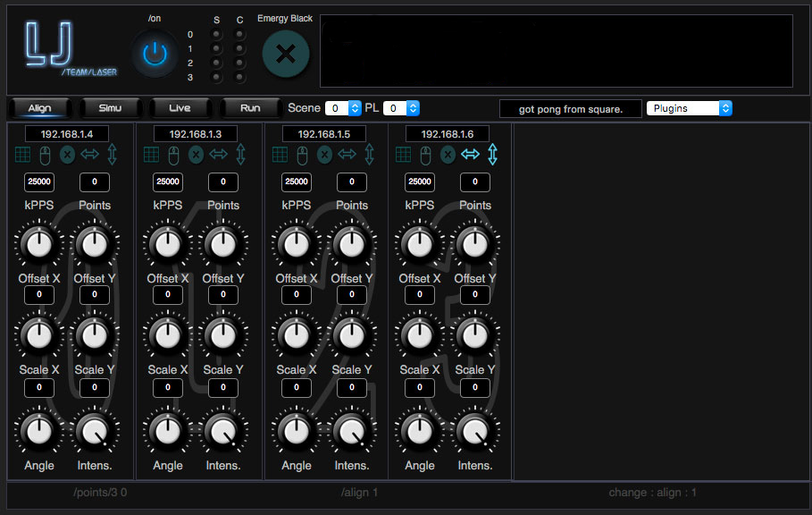This screenshot has width=812, height=515.
Task: Click the Intens. knob of laser 192.168.1.4
Action: pyautogui.click(x=93, y=432)
